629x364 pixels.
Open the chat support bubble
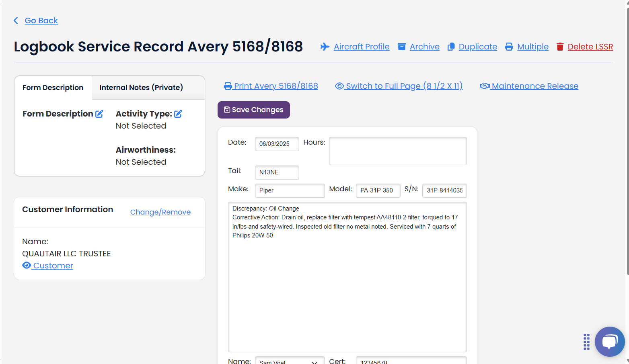click(610, 342)
